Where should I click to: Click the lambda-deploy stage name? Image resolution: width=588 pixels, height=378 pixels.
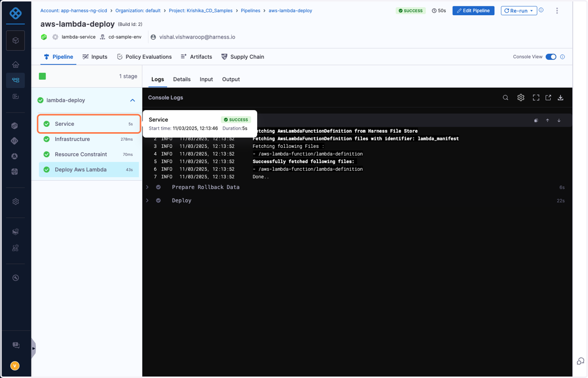click(x=66, y=100)
